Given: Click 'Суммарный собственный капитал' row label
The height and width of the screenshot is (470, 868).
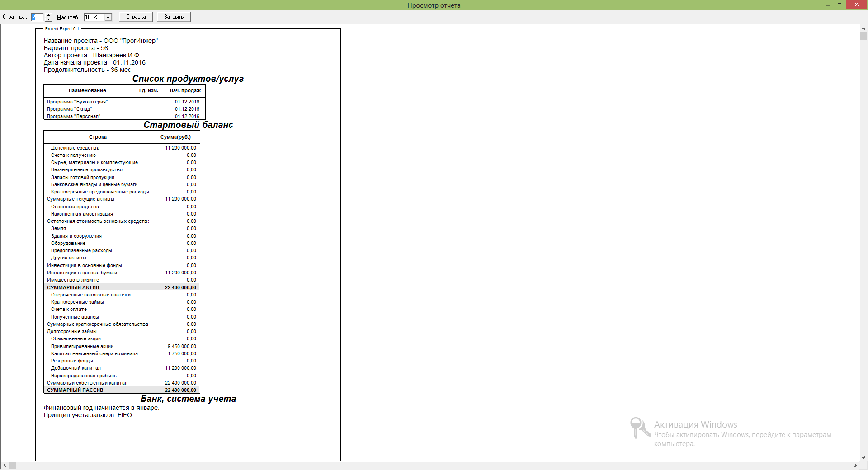Looking at the screenshot, I should click(x=87, y=383).
